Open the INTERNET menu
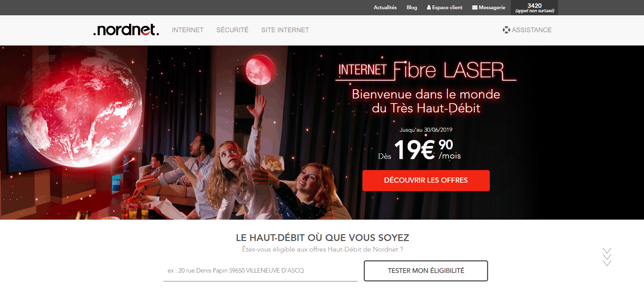Screen dimensions: 644x296 click(188, 30)
